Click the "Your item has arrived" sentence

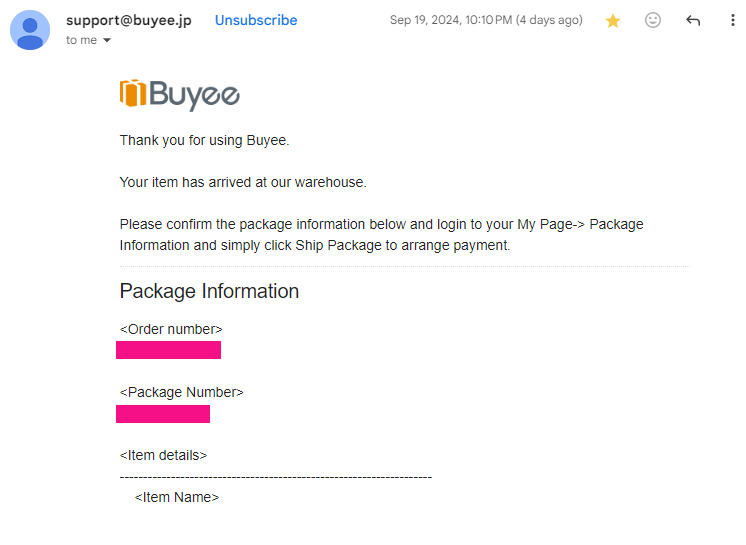click(243, 182)
